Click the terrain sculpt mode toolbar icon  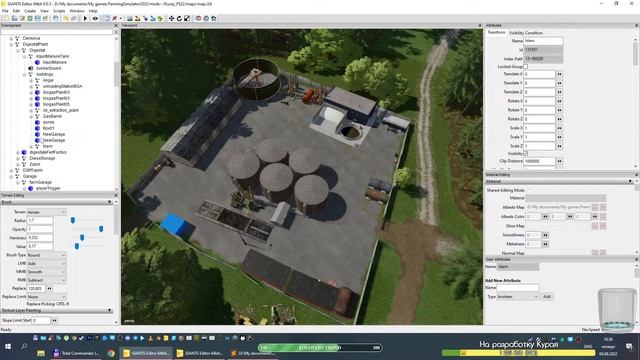pyautogui.click(x=129, y=18)
